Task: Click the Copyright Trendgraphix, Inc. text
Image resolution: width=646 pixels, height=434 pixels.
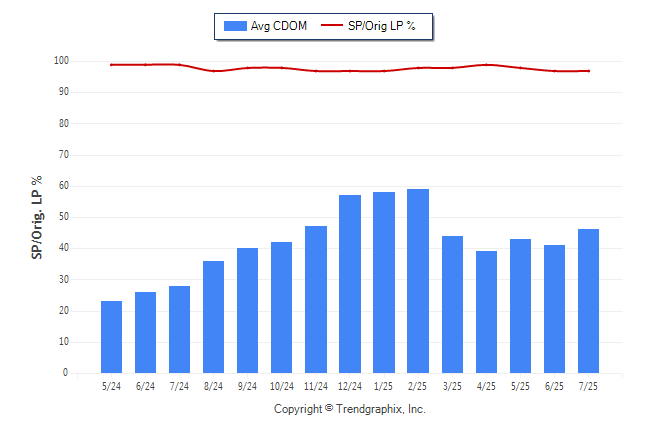Action: point(350,409)
